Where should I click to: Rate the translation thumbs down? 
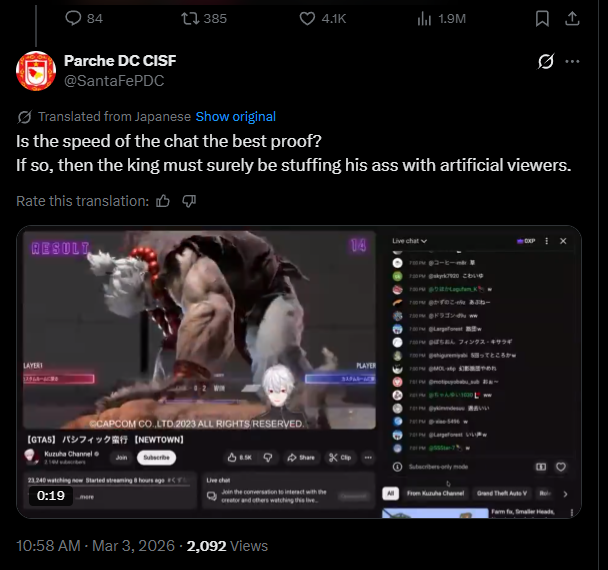189,201
